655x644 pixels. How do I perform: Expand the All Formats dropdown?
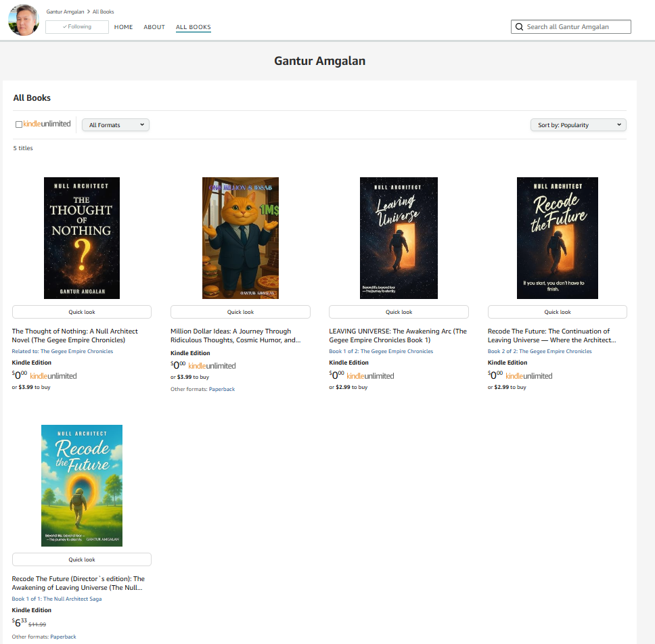pyautogui.click(x=116, y=125)
